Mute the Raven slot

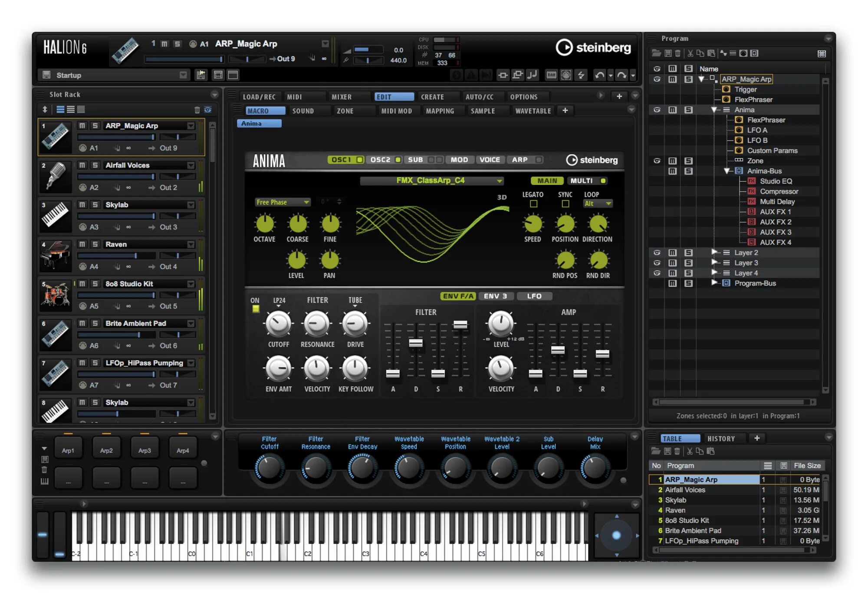(82, 244)
